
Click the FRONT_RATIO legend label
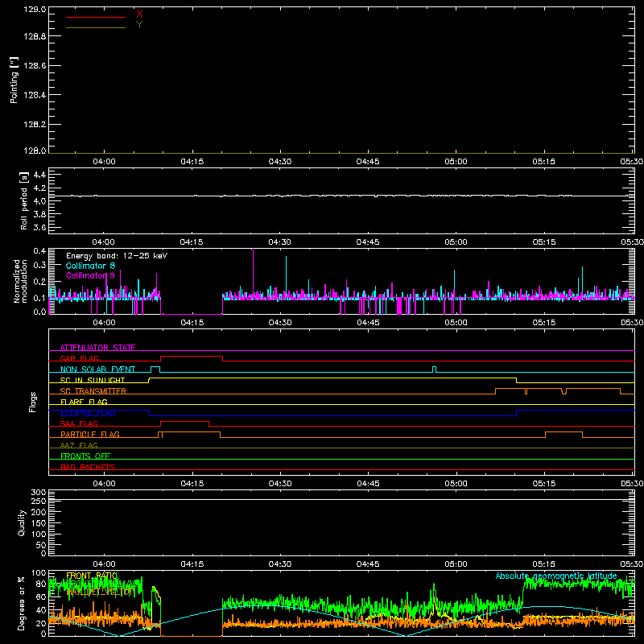[x=92, y=576]
